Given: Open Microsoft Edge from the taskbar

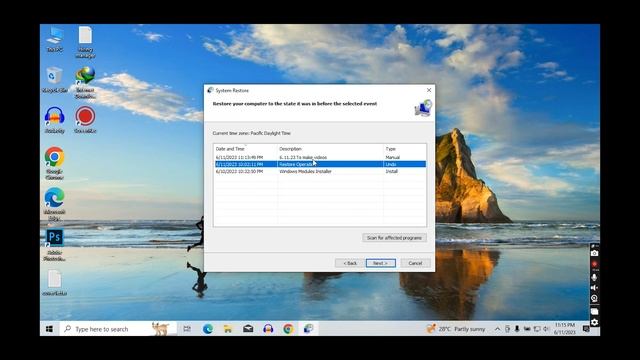Looking at the screenshot, I should 208,329.
